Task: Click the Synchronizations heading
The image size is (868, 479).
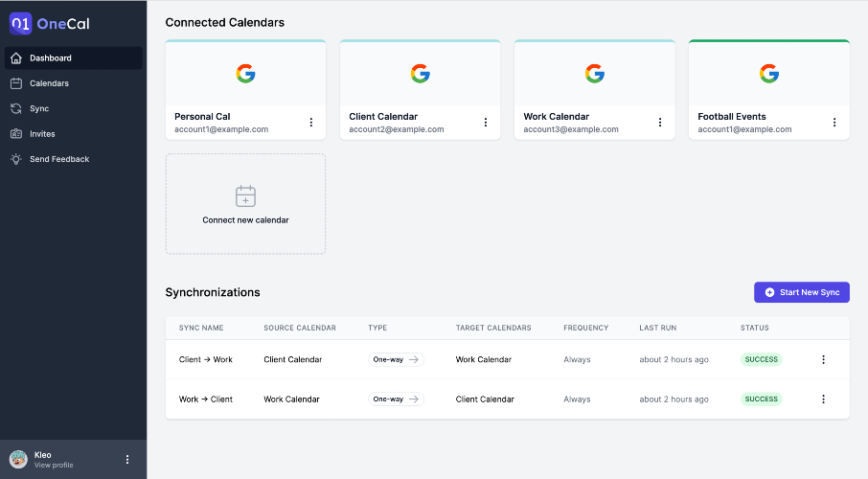Action: (213, 292)
